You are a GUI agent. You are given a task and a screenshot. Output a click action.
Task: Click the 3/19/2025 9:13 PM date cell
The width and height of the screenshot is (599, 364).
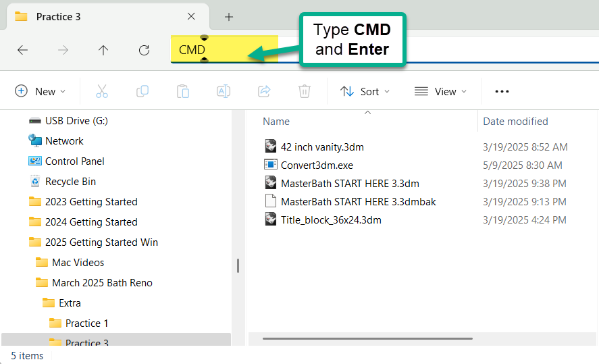coord(524,202)
